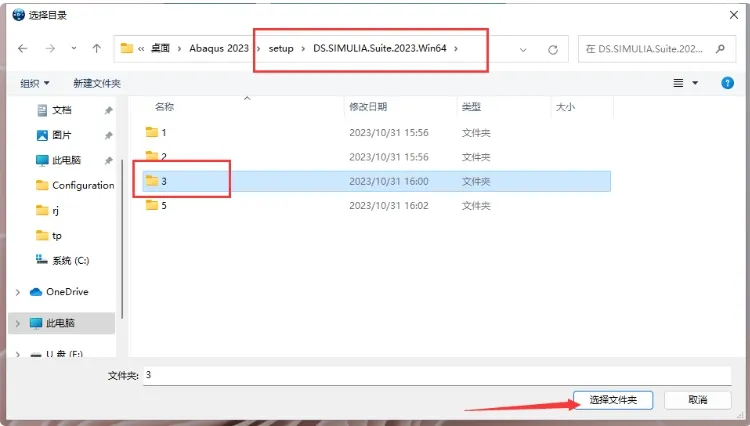Open view options dropdown arrow

(695, 83)
